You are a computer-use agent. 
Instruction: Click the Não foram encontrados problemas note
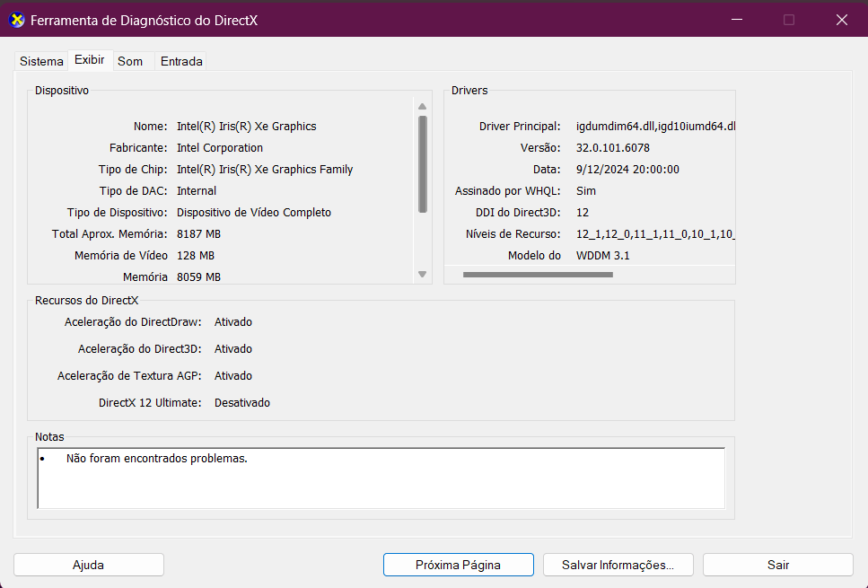[157, 459]
